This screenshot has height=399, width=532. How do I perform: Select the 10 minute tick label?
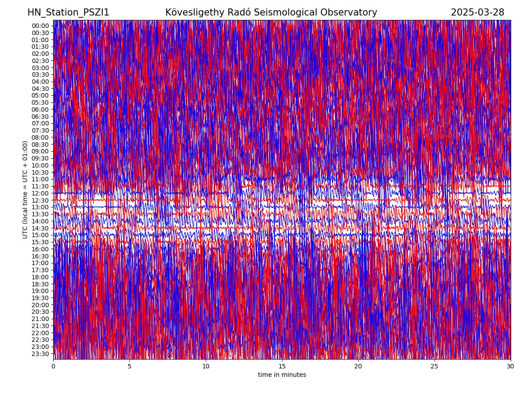click(206, 367)
